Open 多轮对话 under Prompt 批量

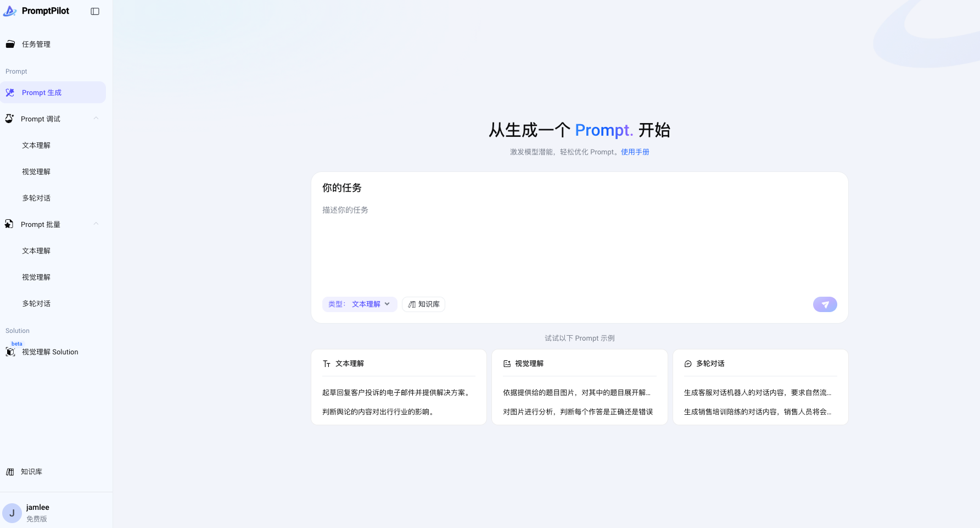[x=36, y=304]
